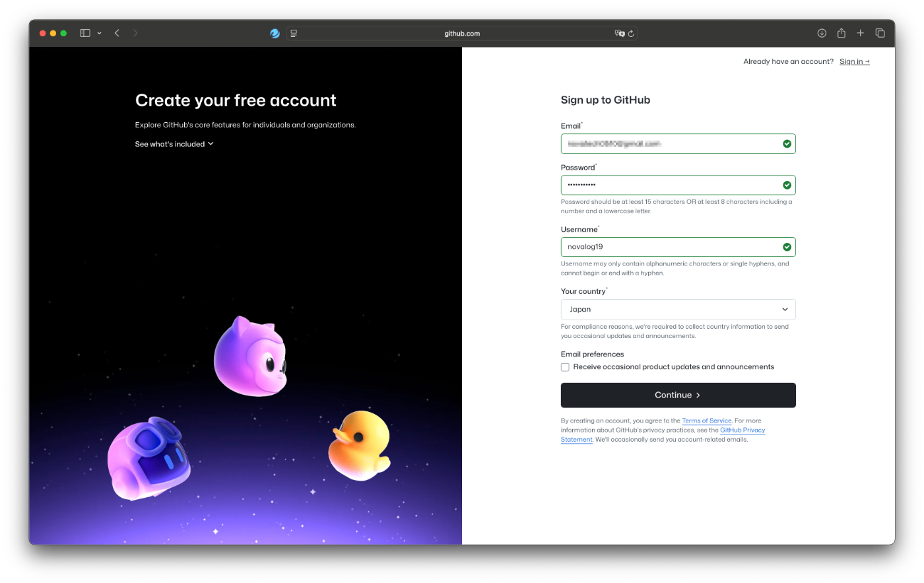Click the Sign up to GitHub heading
This screenshot has width=924, height=583.
605,100
